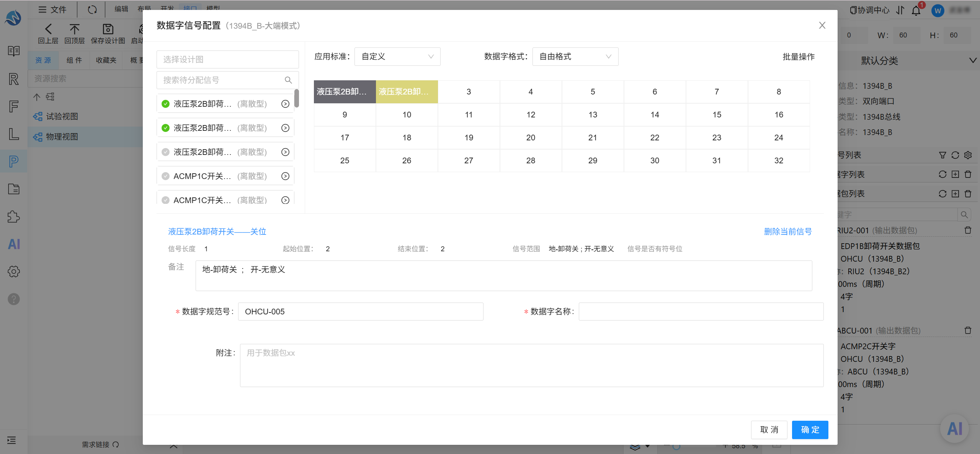
Task: Select bit cell 16 in the grid
Action: pos(779,115)
